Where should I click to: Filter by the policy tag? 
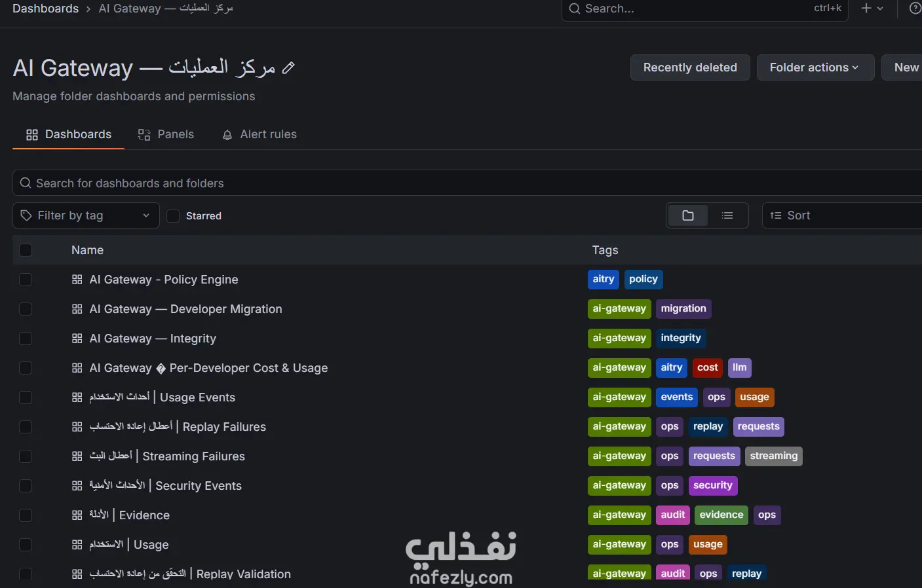coord(643,280)
